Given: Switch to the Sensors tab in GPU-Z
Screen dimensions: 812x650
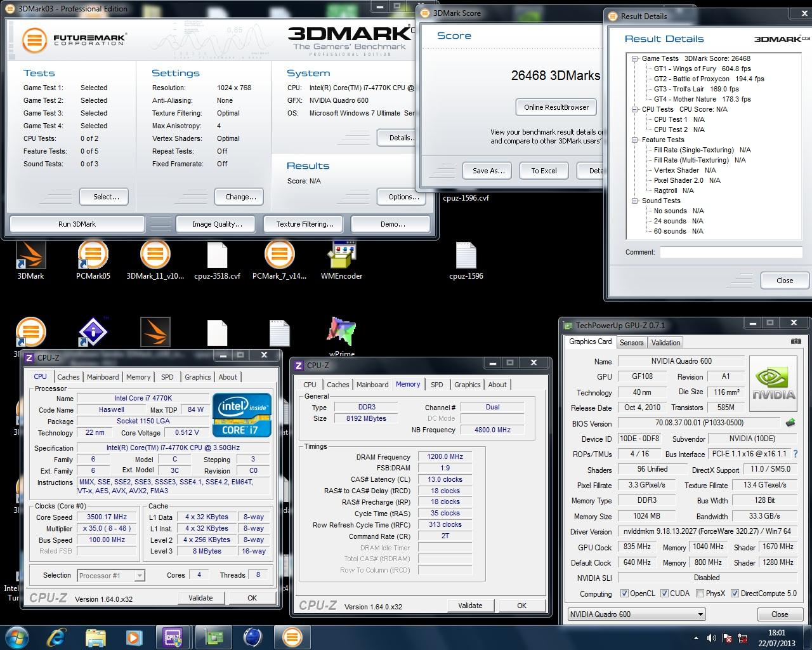Looking at the screenshot, I should click(631, 342).
